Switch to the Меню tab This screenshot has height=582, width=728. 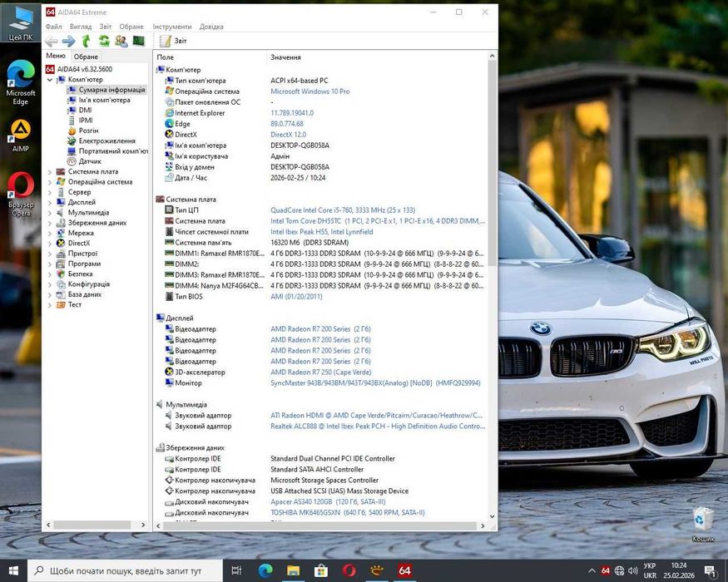[x=56, y=56]
